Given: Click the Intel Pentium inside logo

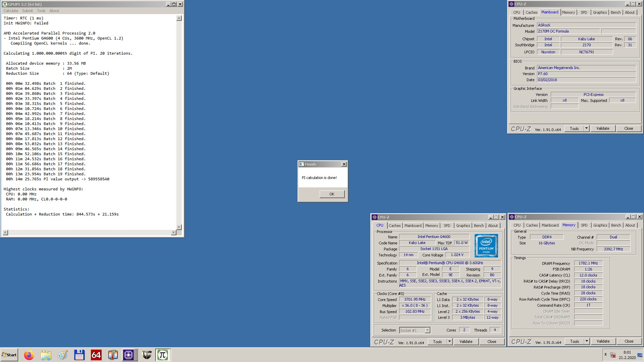Looking at the screenshot, I should click(x=486, y=246).
